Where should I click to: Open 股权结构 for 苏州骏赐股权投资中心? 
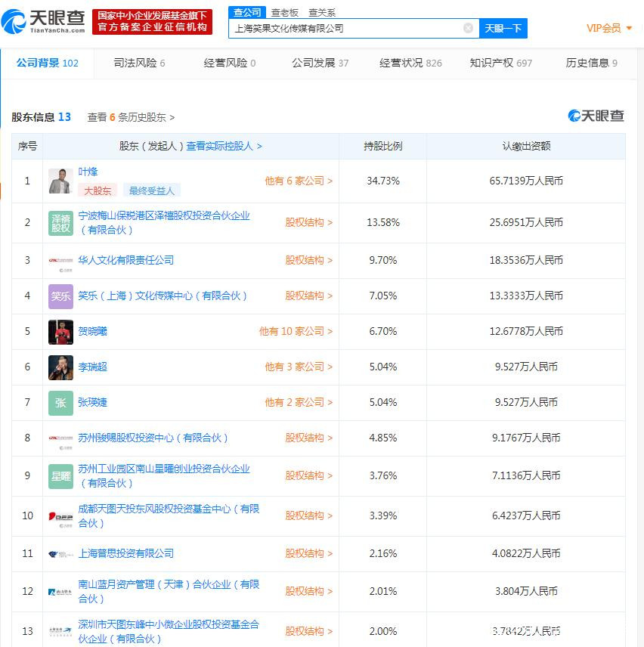(308, 438)
